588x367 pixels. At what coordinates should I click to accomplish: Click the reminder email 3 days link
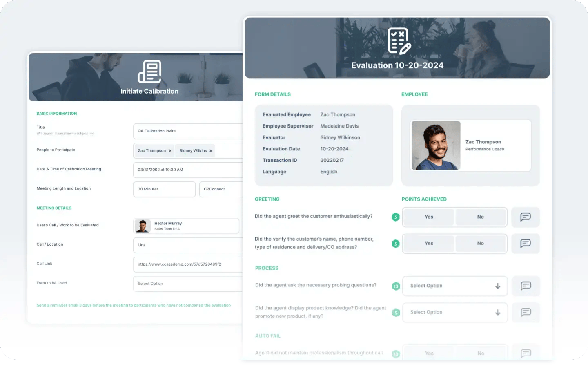[134, 305]
